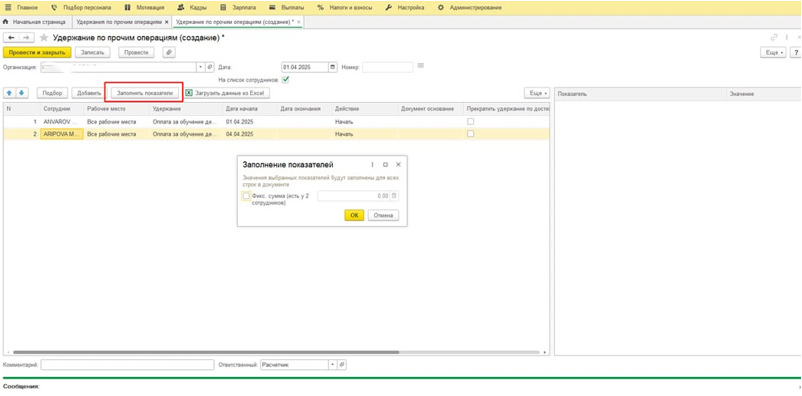This screenshot has width=802, height=396.
Task: Click Загрузить данные из Excel button
Action: click(226, 93)
